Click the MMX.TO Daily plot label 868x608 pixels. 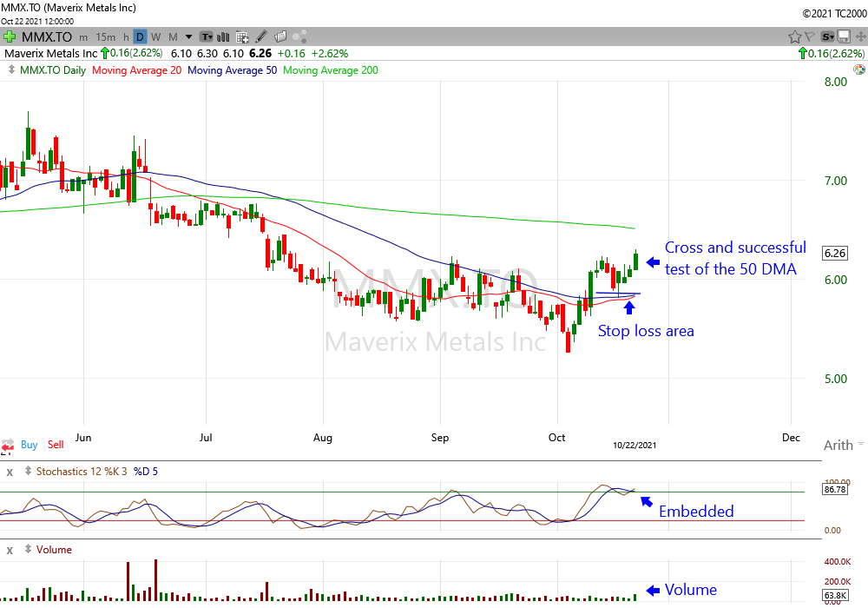[x=53, y=70]
